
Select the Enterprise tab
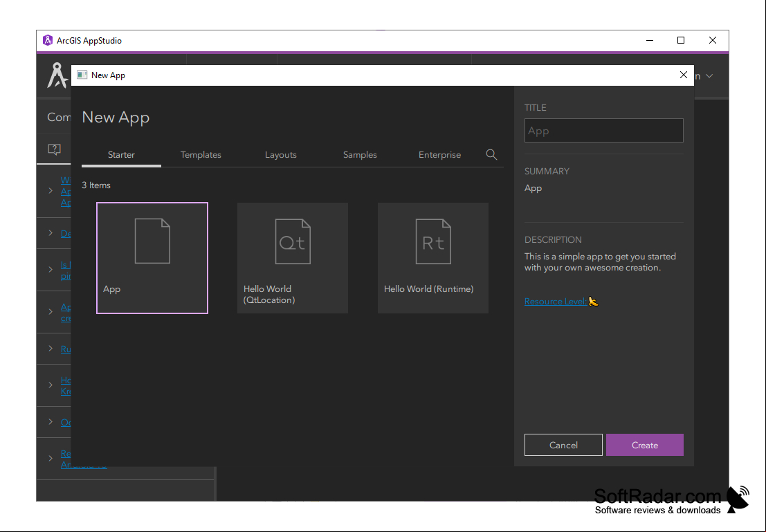tap(439, 155)
